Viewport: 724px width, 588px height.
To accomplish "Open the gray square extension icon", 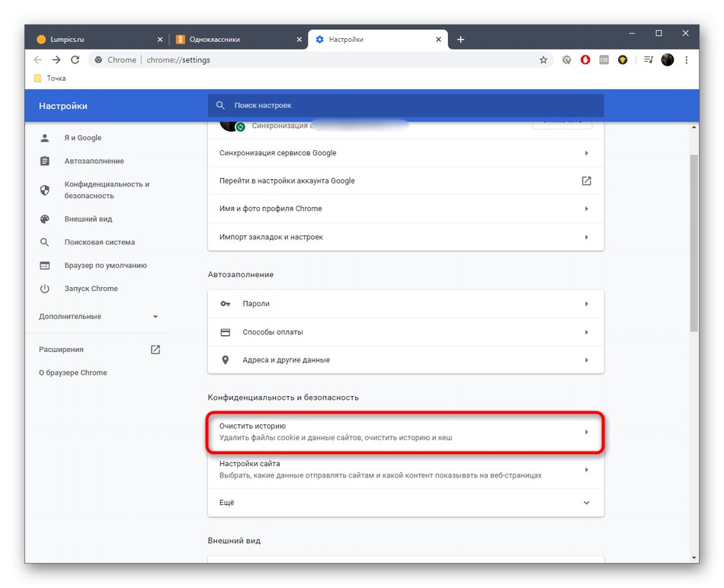I will 604,59.
